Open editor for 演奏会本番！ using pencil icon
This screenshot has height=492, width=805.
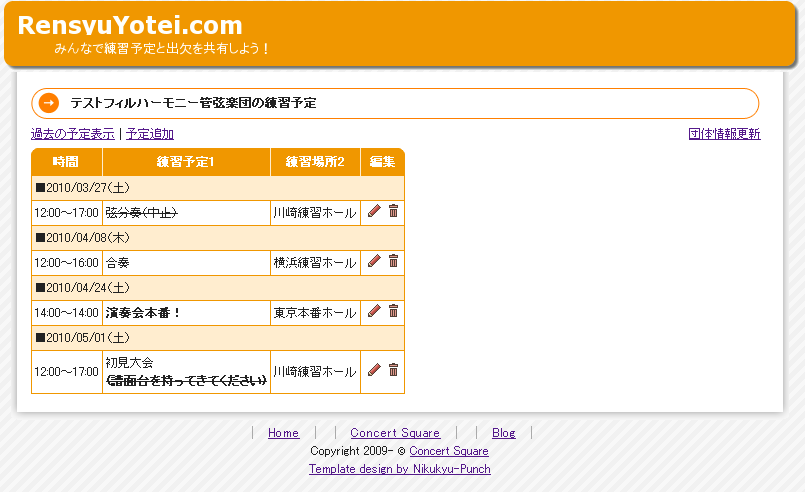pos(374,311)
